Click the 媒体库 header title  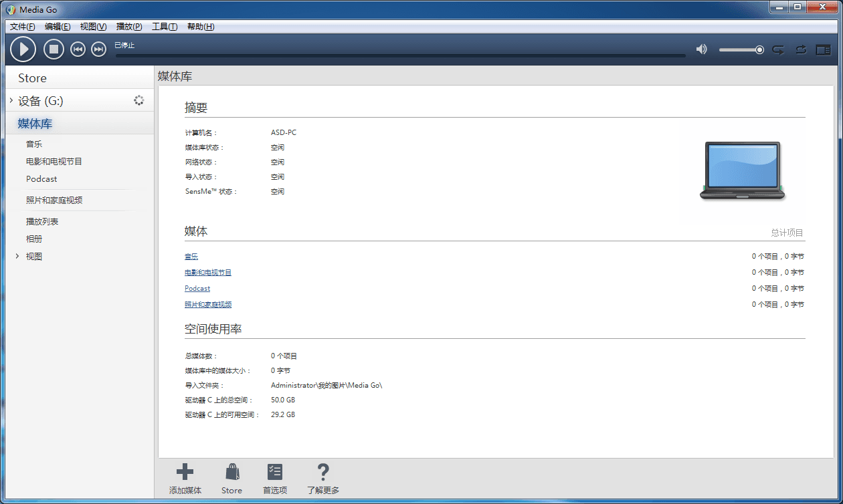(175, 76)
